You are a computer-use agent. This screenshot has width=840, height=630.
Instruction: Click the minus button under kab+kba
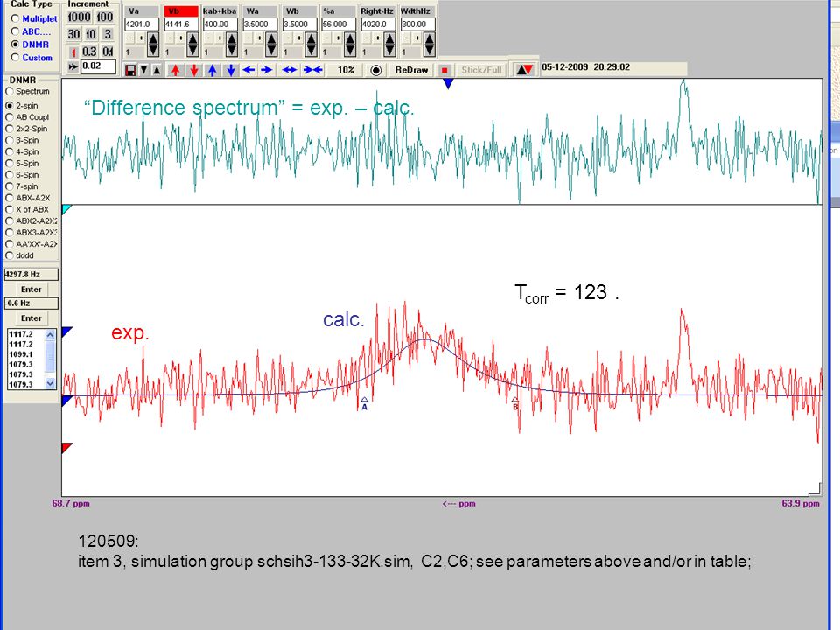[208, 38]
